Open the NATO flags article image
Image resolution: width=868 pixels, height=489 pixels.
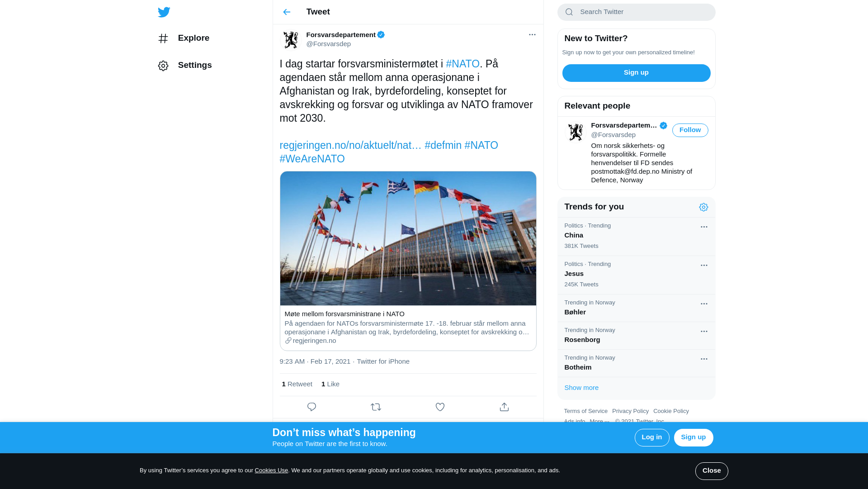coord(408,238)
